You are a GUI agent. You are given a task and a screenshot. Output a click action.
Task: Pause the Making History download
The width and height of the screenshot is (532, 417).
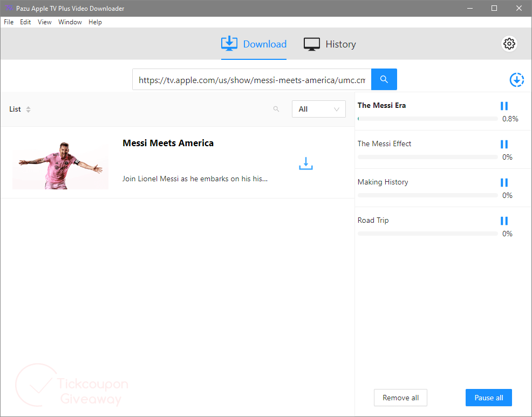tap(504, 182)
